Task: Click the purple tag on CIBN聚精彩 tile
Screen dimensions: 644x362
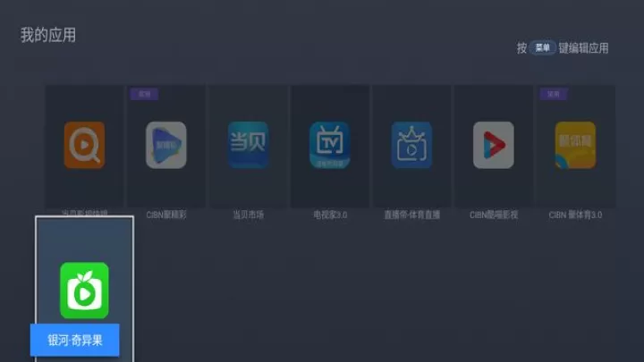Action: pyautogui.click(x=144, y=94)
